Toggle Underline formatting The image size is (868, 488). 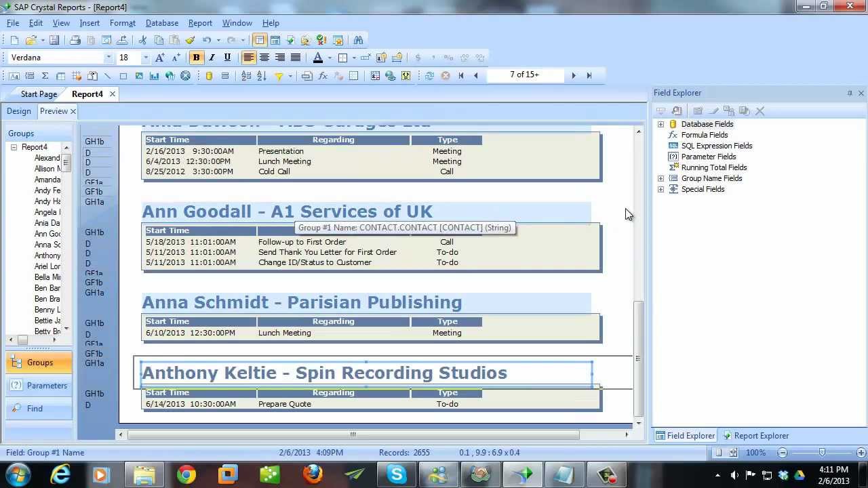point(227,58)
